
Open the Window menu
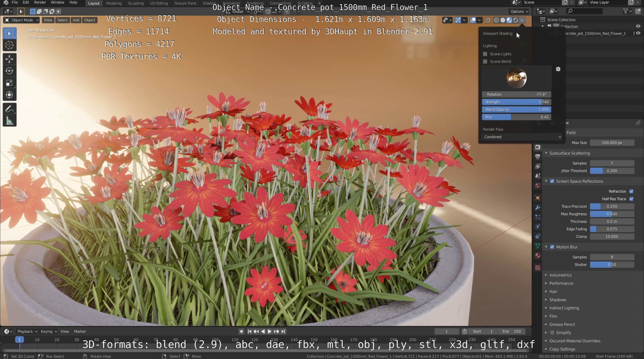[x=57, y=3]
